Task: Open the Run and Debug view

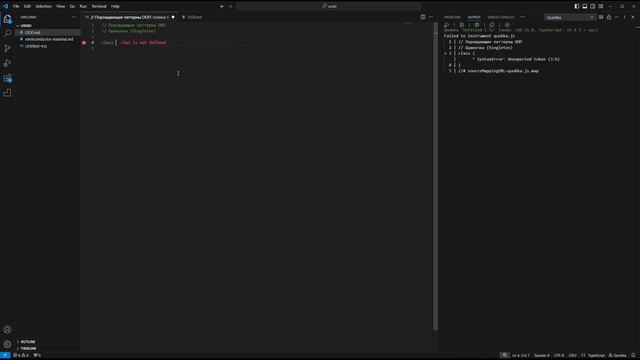Action: 7,63
